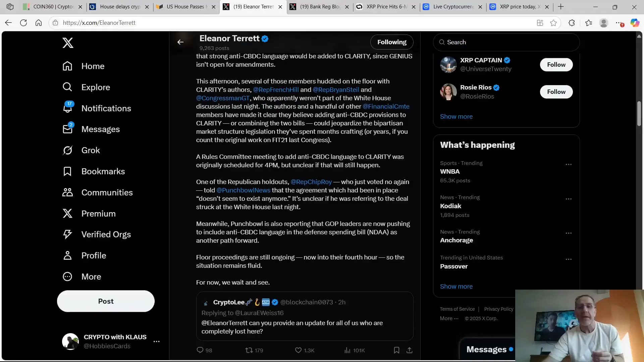Click the repost icon showing 179
The width and height of the screenshot is (644, 362).
(x=249, y=350)
